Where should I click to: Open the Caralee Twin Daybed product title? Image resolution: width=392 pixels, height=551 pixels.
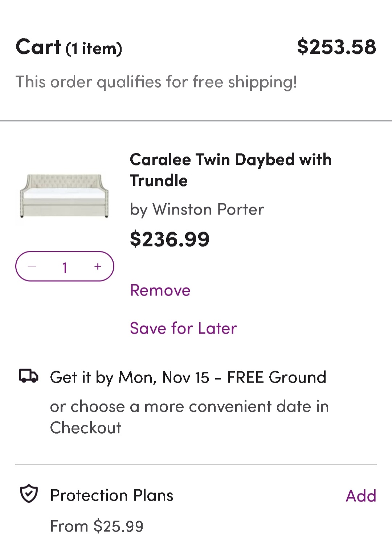click(230, 170)
